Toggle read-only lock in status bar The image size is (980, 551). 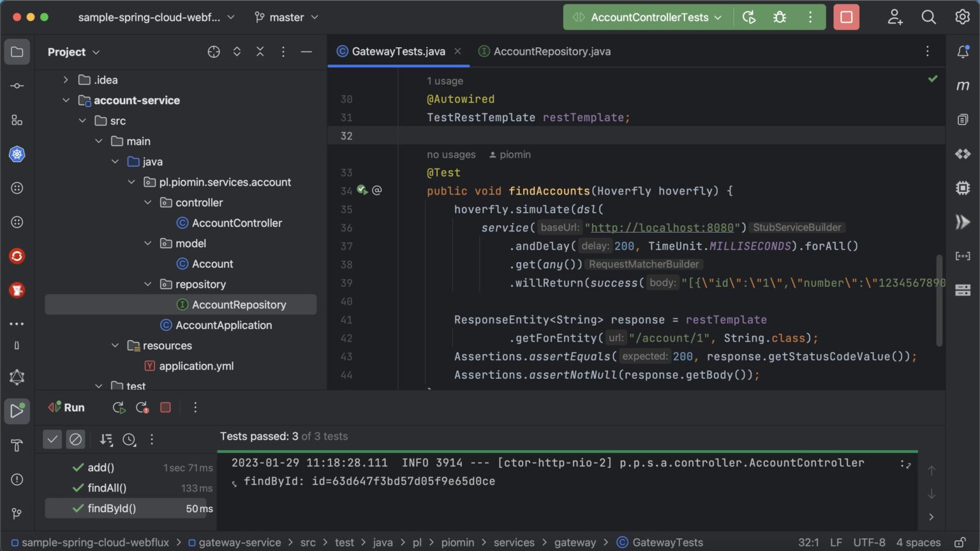pyautogui.click(x=960, y=542)
